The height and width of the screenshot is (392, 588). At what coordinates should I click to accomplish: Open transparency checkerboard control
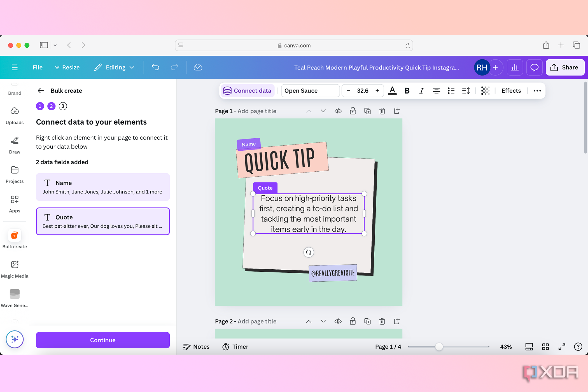click(x=485, y=91)
